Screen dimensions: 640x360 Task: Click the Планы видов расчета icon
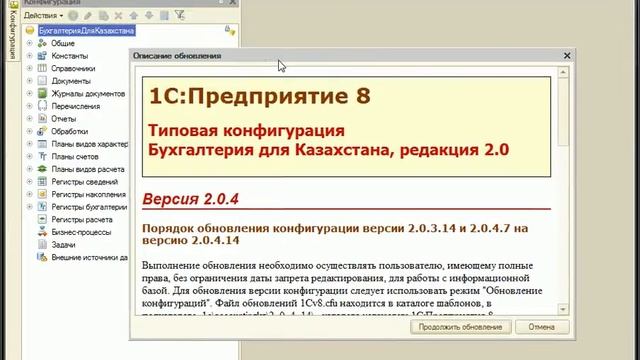(42, 169)
